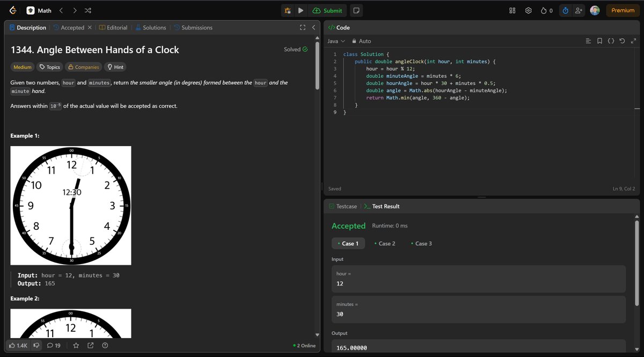This screenshot has width=644, height=357.
Task: Dislike the problem with thumbs-down
Action: pos(37,345)
